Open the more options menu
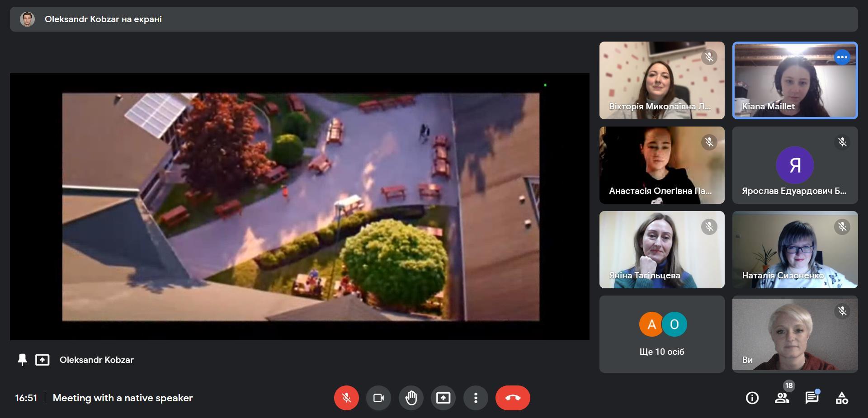This screenshot has width=868, height=418. point(476,398)
